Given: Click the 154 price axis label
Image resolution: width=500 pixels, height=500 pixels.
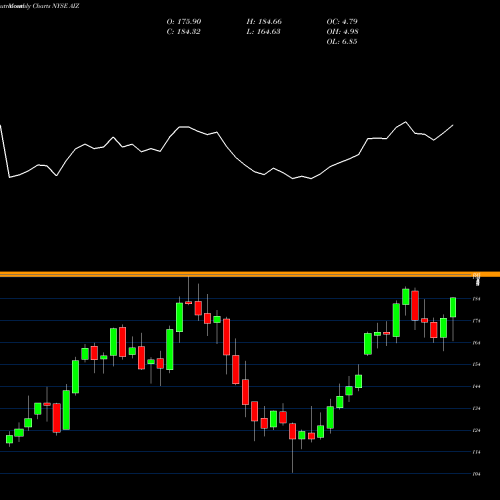Looking at the screenshot, I should pos(477,365).
